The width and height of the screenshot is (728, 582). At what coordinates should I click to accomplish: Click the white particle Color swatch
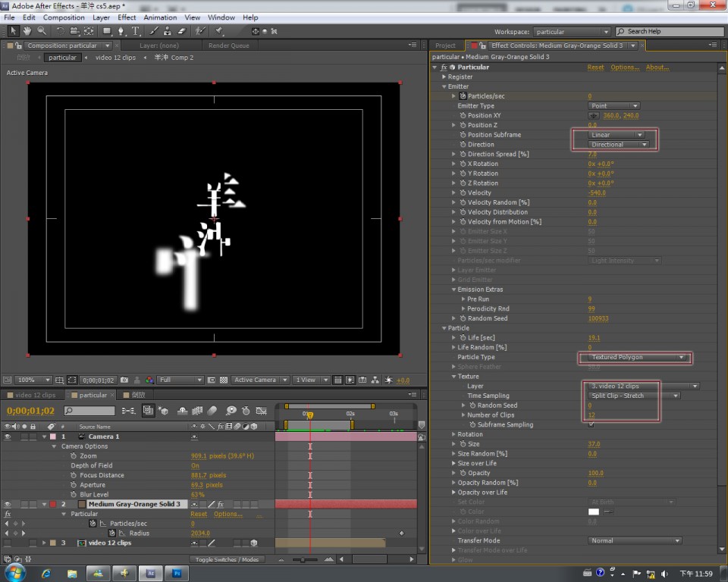click(x=595, y=512)
